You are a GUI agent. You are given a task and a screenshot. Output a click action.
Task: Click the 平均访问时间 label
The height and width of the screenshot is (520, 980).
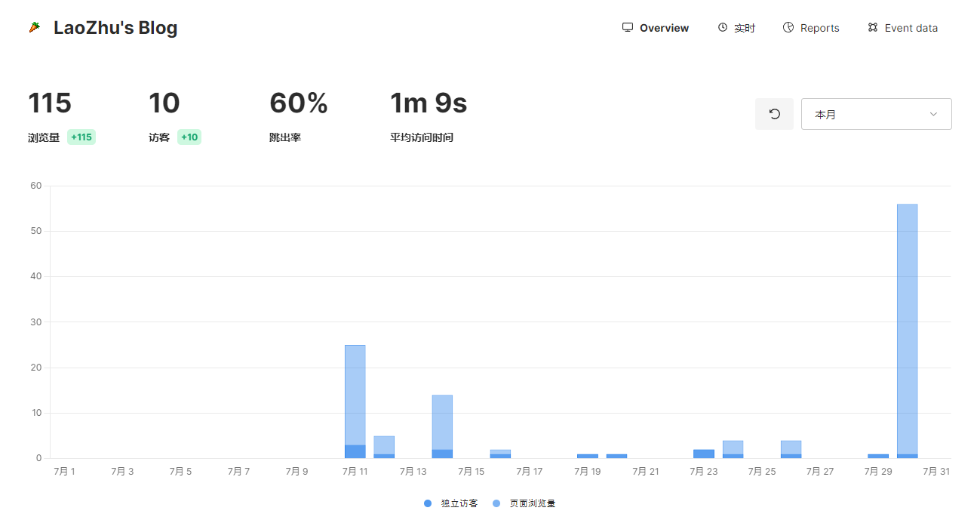(x=422, y=137)
